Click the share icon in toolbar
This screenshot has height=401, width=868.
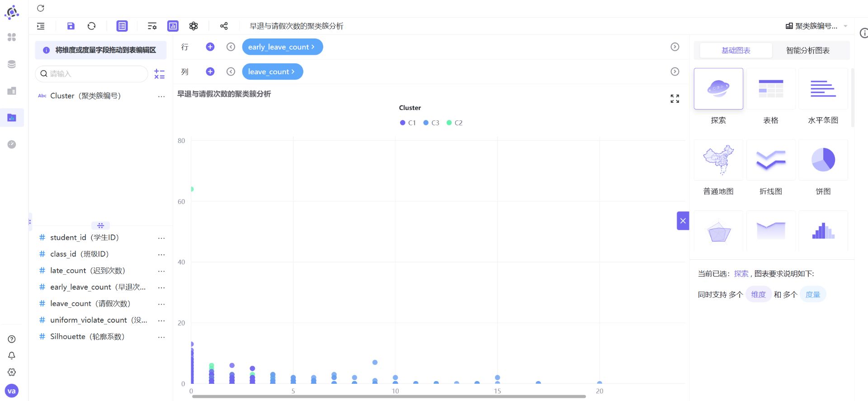[x=224, y=26]
